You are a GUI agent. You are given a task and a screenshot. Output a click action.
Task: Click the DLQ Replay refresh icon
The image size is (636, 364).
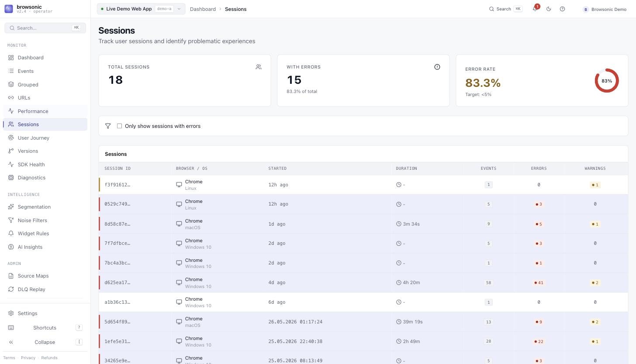point(11,289)
